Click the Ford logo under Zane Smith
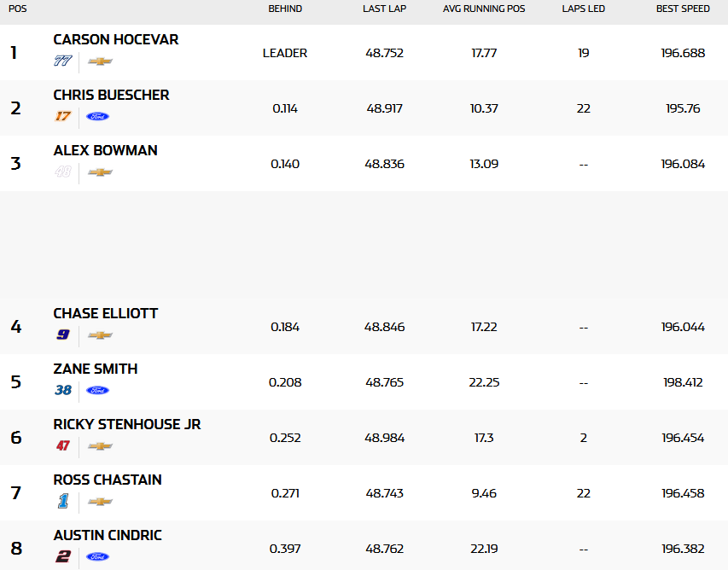This screenshot has width=728, height=570. [98, 390]
